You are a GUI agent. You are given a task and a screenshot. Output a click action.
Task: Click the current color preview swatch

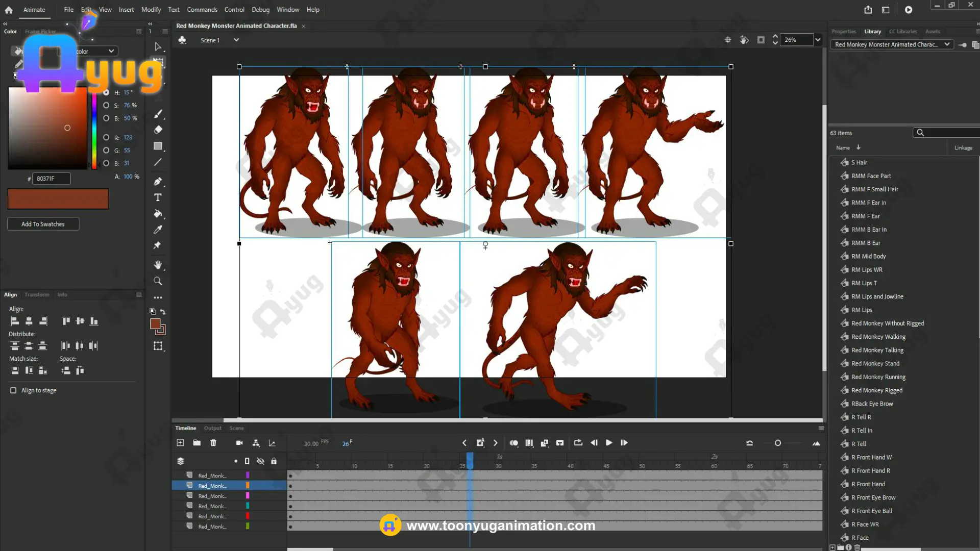(x=58, y=199)
